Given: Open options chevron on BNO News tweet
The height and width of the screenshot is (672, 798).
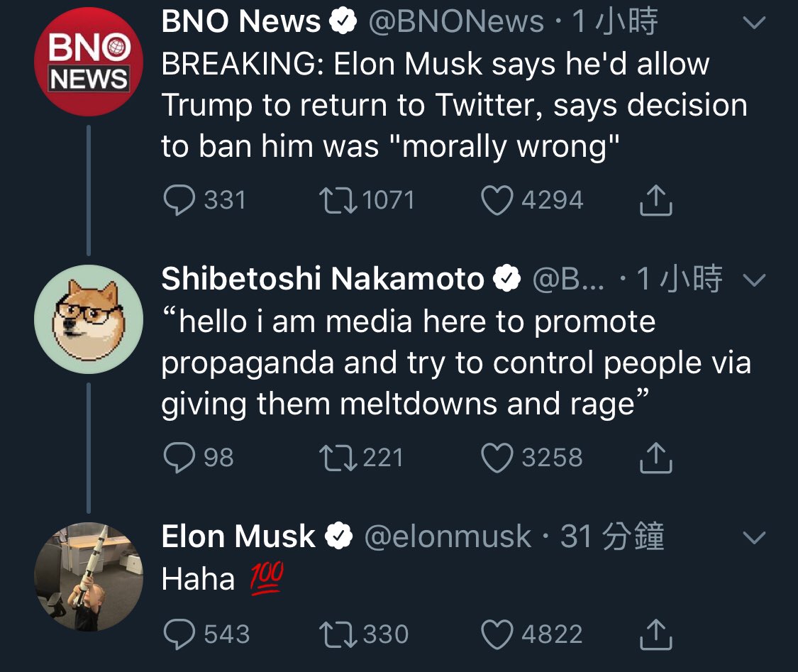Looking at the screenshot, I should tap(753, 23).
